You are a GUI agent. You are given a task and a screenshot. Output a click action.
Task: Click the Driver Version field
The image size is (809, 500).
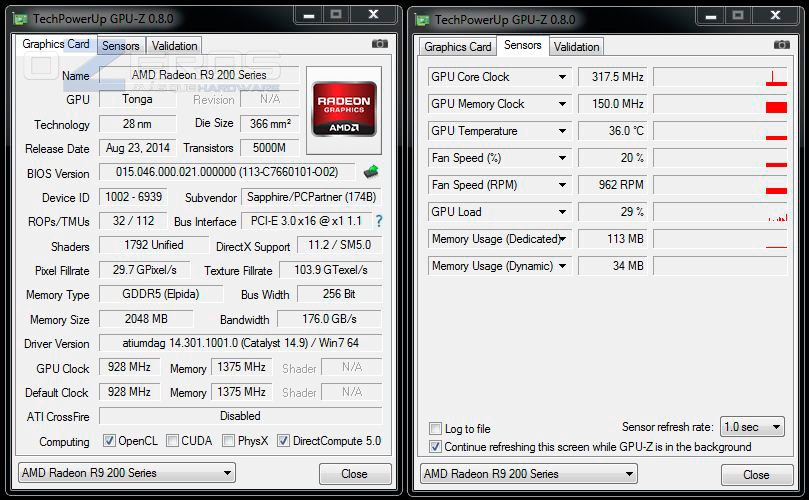[x=240, y=343]
